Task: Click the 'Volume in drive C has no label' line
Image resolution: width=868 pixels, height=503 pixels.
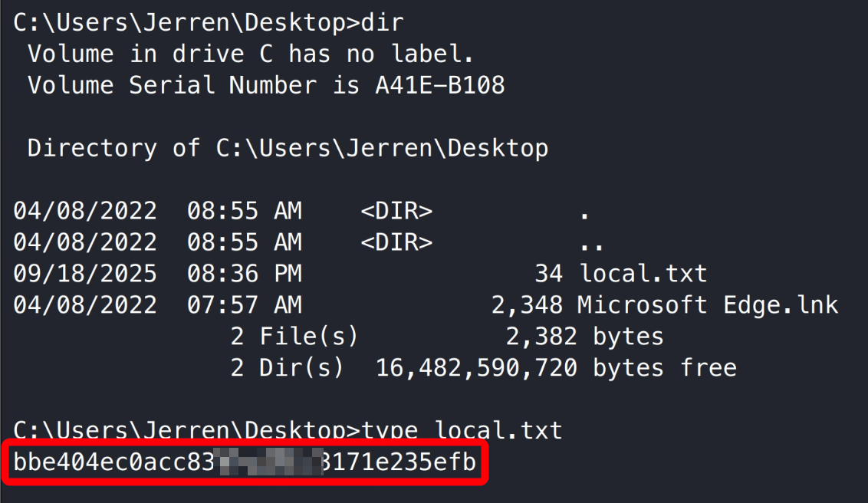Action: click(x=251, y=54)
